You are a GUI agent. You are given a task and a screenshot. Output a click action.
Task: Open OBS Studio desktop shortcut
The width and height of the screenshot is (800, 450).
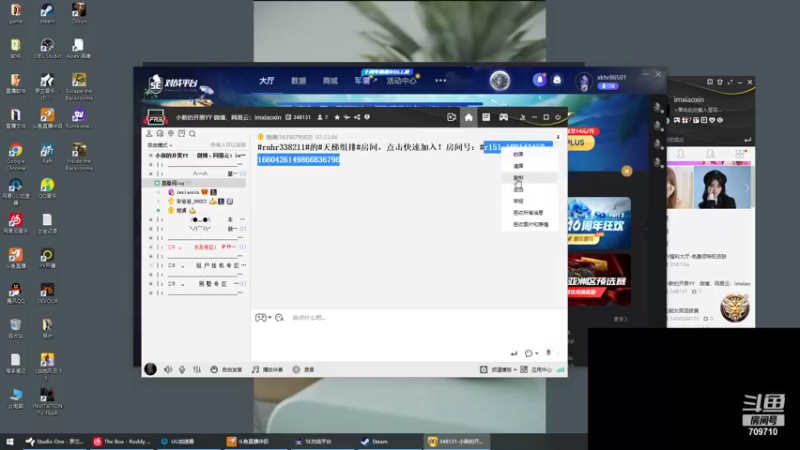tap(47, 48)
